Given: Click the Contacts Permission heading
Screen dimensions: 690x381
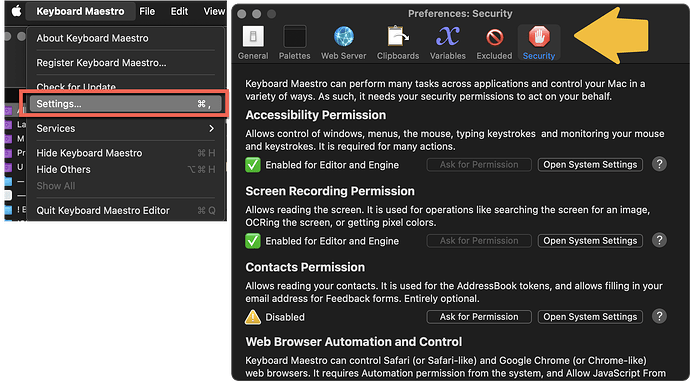Looking at the screenshot, I should (305, 267).
